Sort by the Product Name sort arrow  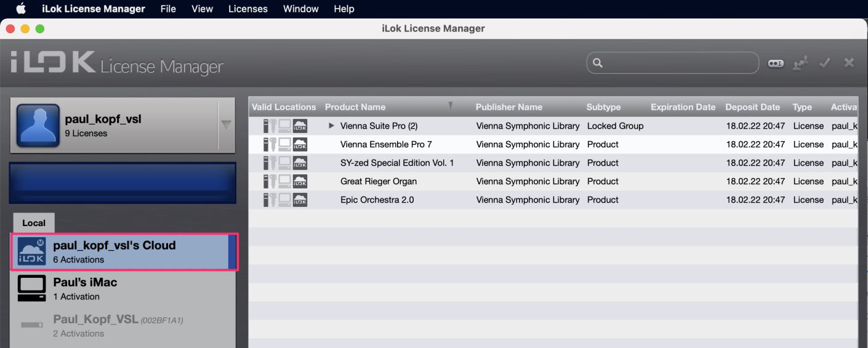pyautogui.click(x=451, y=107)
